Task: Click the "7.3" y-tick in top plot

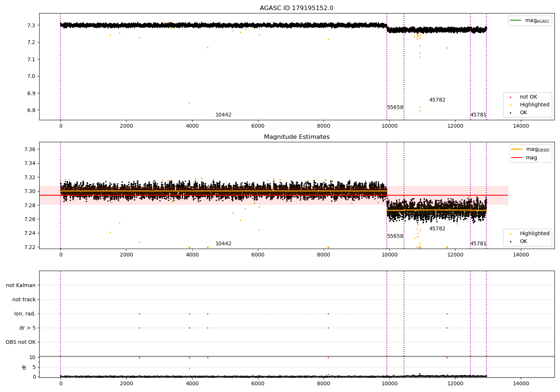Action: [31, 25]
